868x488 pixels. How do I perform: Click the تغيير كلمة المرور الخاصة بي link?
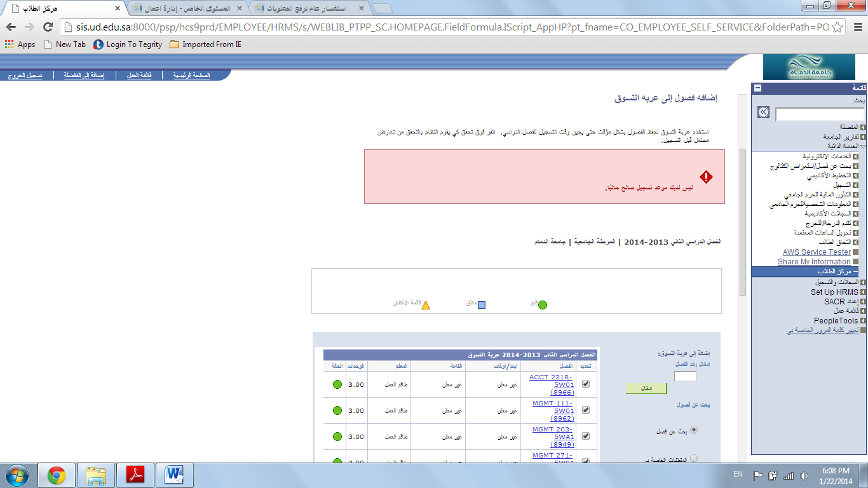point(822,330)
